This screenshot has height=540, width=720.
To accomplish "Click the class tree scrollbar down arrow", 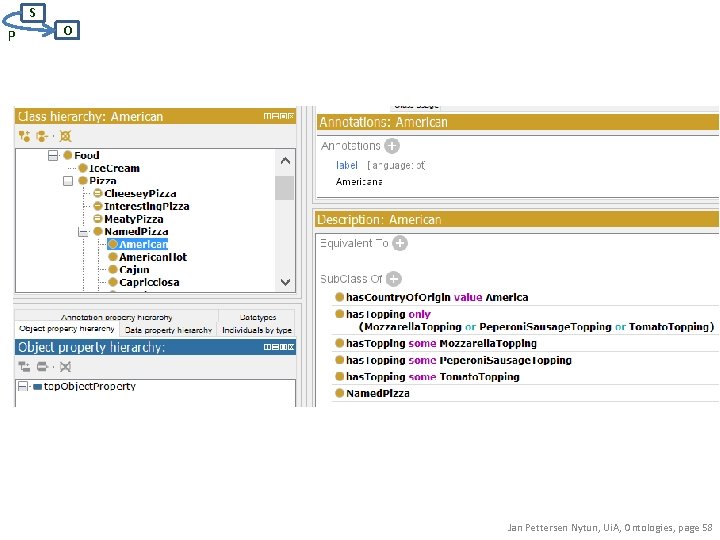I will (x=285, y=282).
